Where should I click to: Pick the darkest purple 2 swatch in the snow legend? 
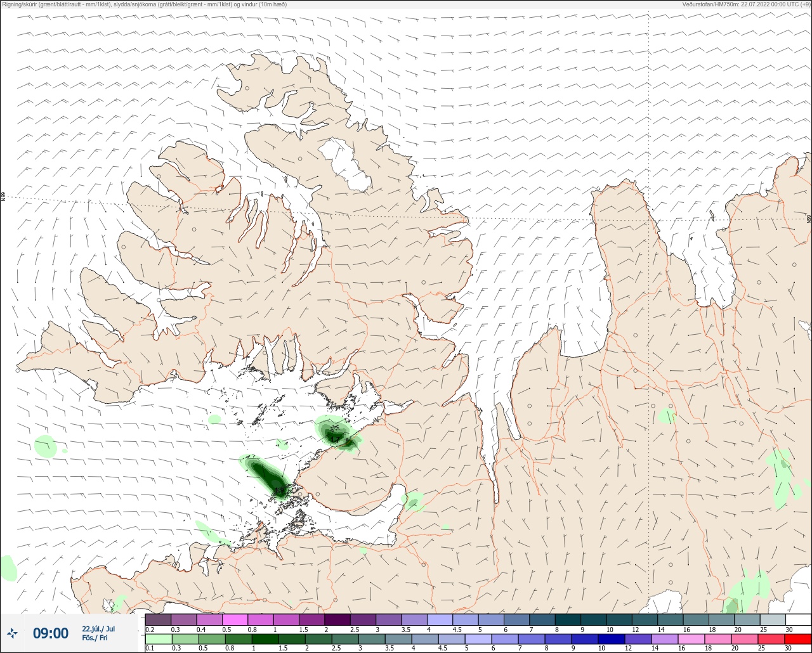pyautogui.click(x=337, y=619)
